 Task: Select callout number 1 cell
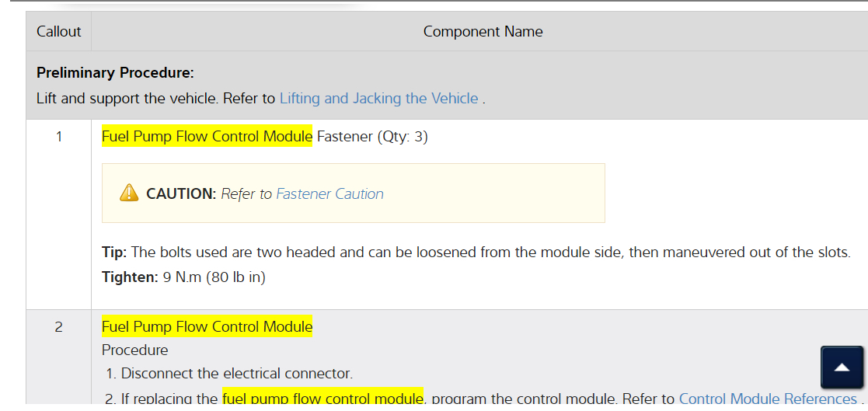point(59,138)
